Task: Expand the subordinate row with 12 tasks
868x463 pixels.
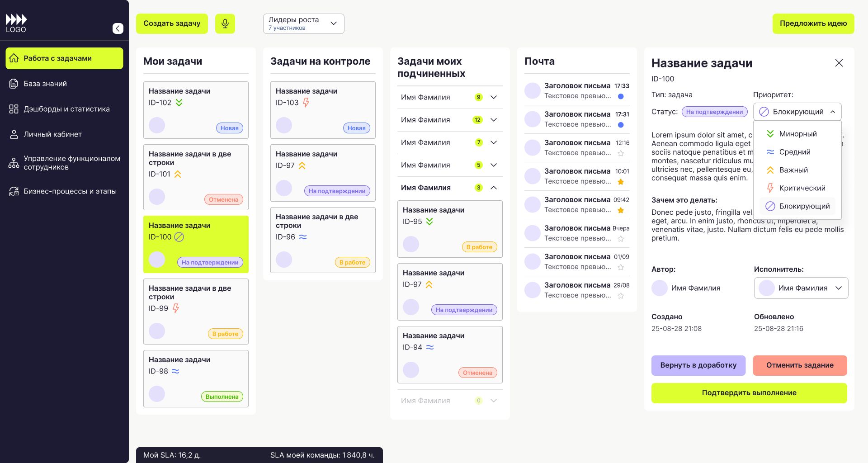Action: tap(494, 120)
